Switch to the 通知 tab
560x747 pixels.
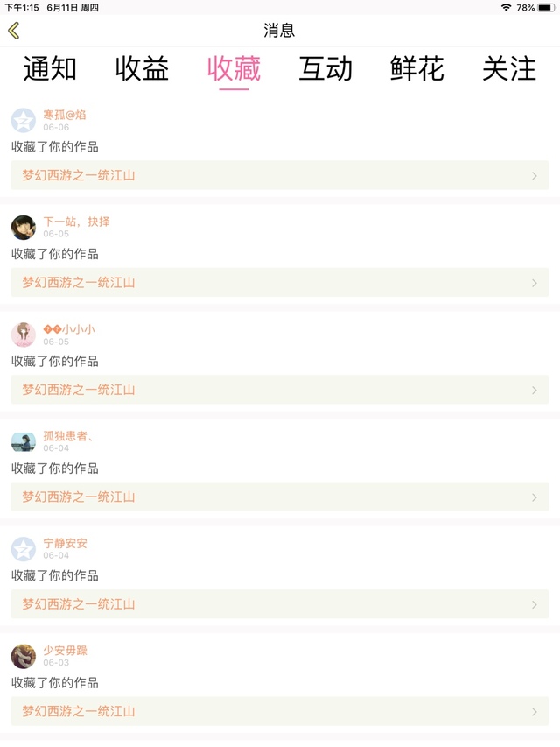click(50, 68)
